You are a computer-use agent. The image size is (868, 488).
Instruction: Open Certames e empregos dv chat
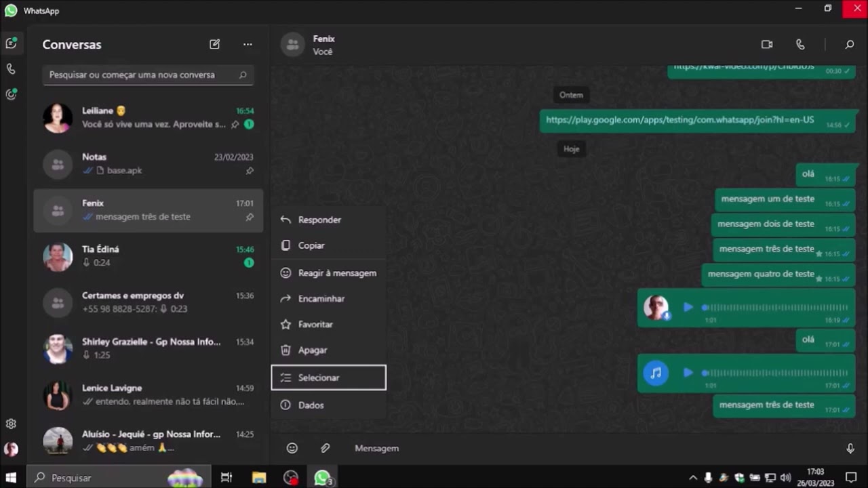[x=148, y=302]
